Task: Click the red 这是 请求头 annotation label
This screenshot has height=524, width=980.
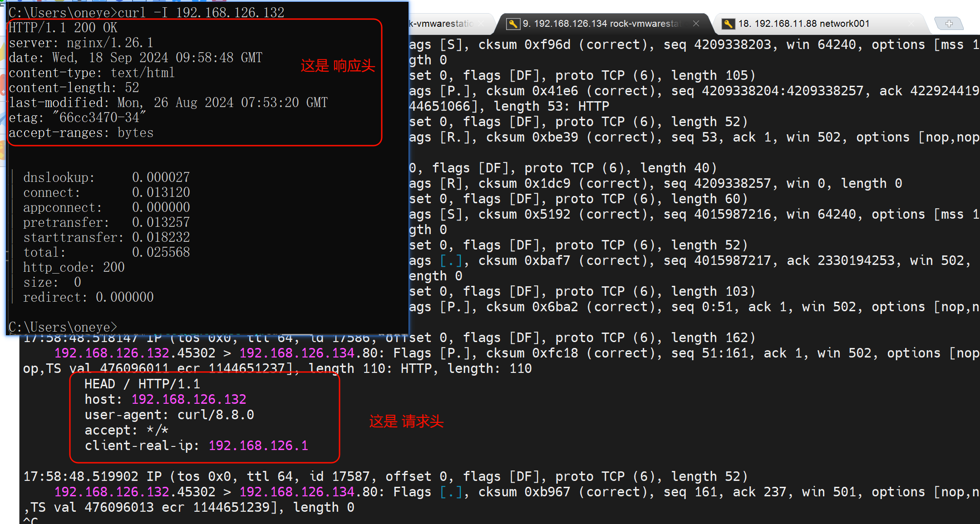Action: 406,421
